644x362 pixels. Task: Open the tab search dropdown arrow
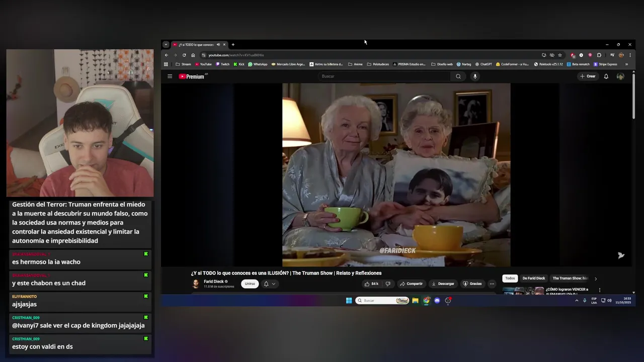tap(166, 45)
